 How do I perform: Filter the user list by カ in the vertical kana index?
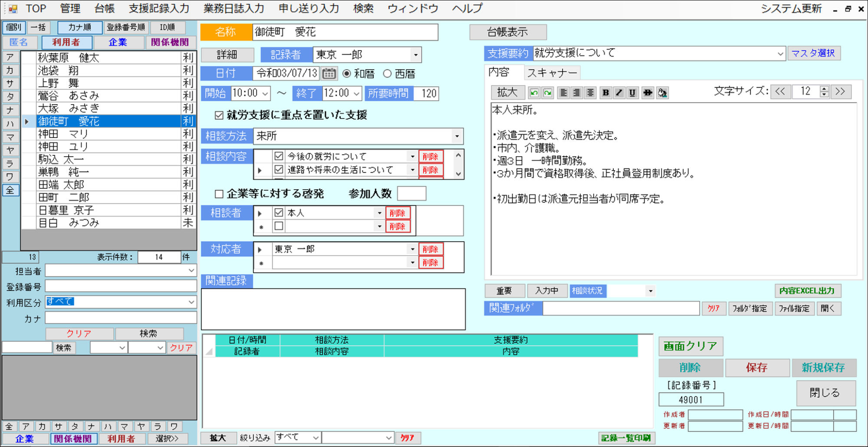[x=10, y=70]
